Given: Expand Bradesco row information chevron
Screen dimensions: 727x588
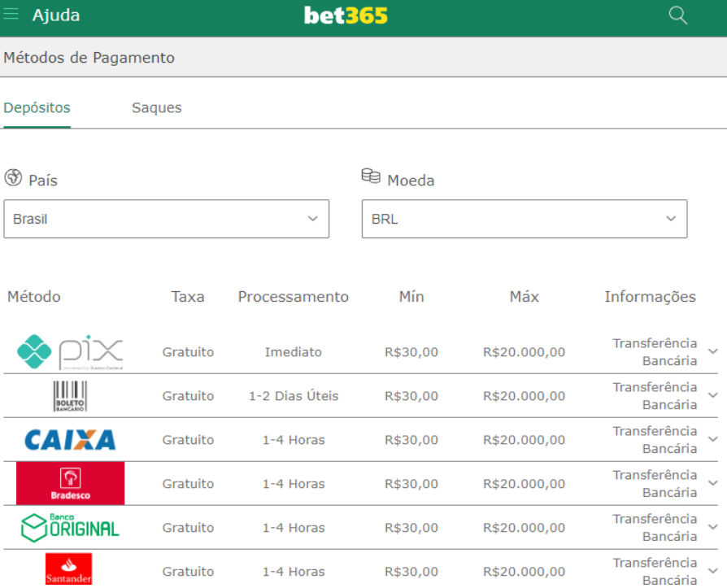Looking at the screenshot, I should click(x=713, y=483).
